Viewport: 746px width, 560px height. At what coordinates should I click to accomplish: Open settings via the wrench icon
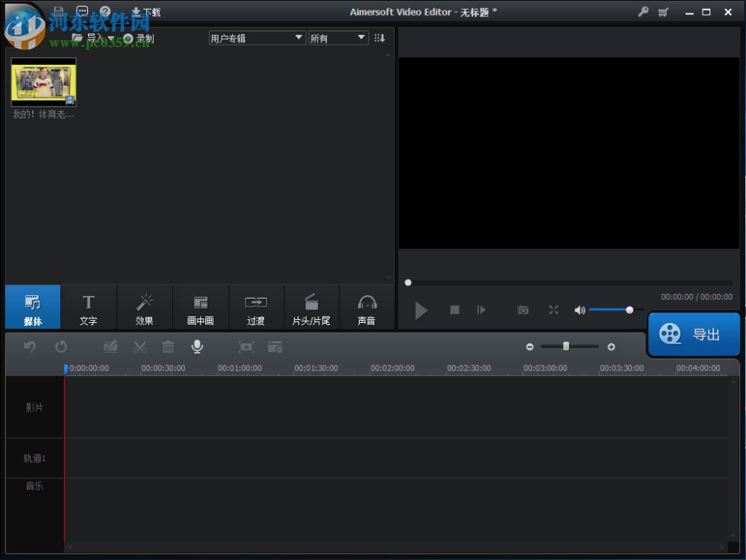tap(642, 12)
